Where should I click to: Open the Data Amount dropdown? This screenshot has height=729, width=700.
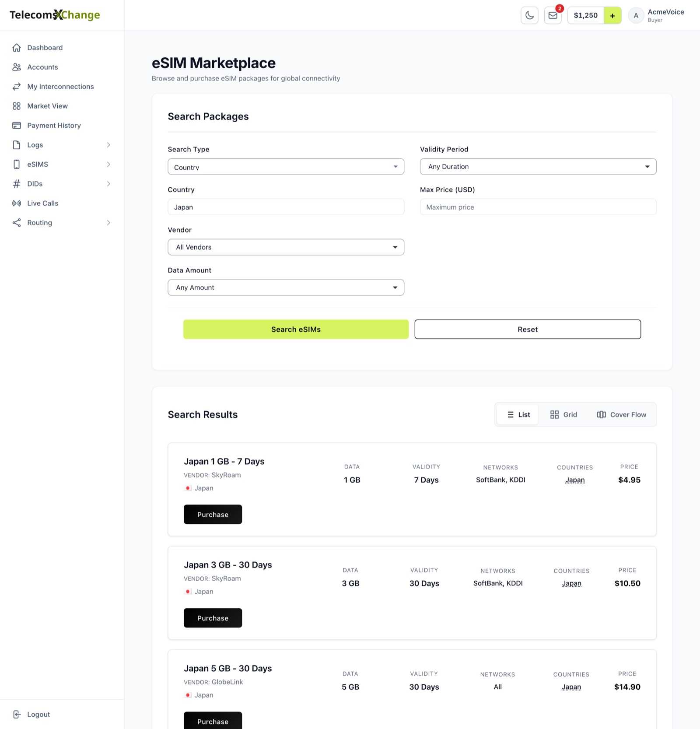coord(286,287)
